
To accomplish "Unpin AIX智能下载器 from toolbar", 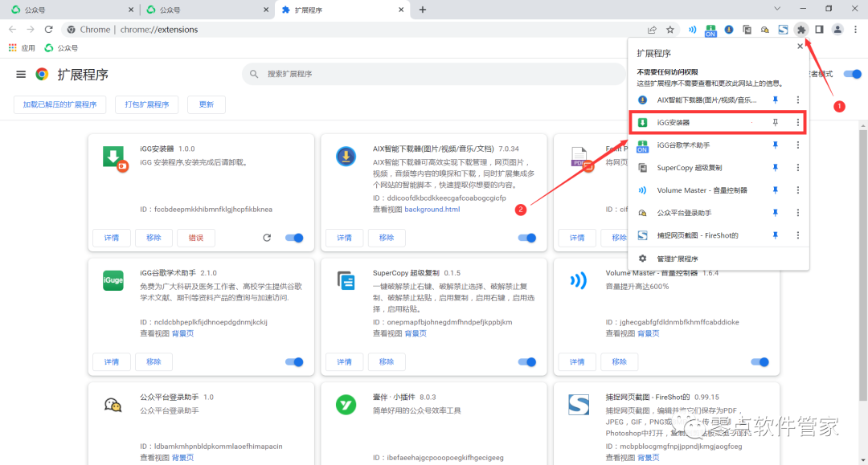I will (776, 100).
